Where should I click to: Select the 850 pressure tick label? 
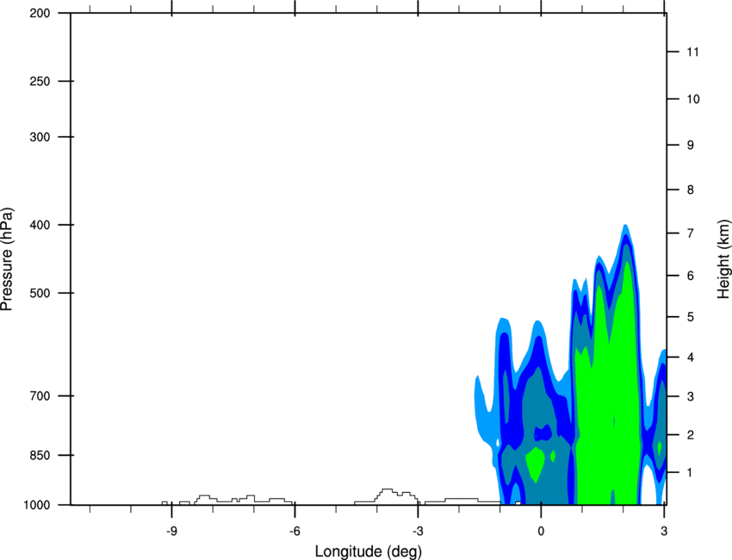(40, 455)
